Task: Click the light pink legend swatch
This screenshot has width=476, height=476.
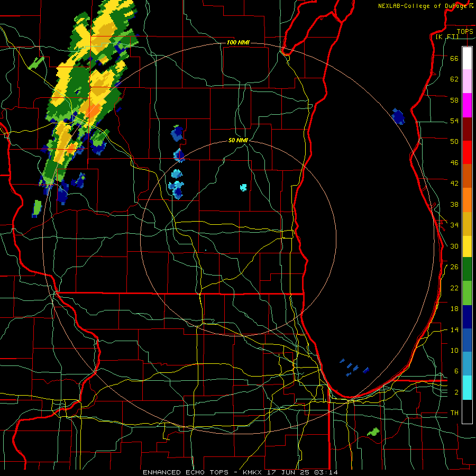Action: tap(467, 81)
